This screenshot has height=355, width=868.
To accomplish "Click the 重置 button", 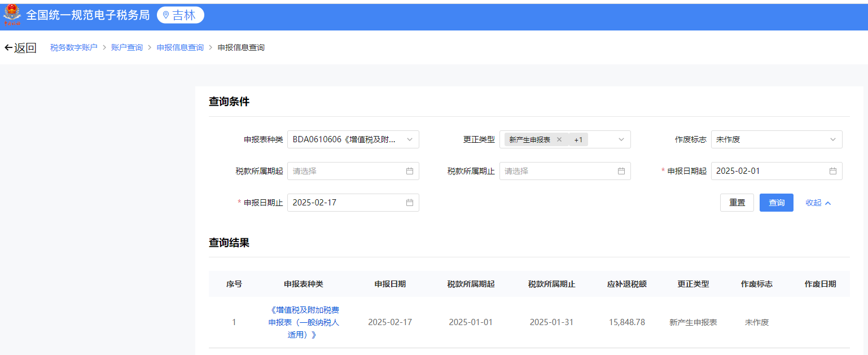I will 737,203.
